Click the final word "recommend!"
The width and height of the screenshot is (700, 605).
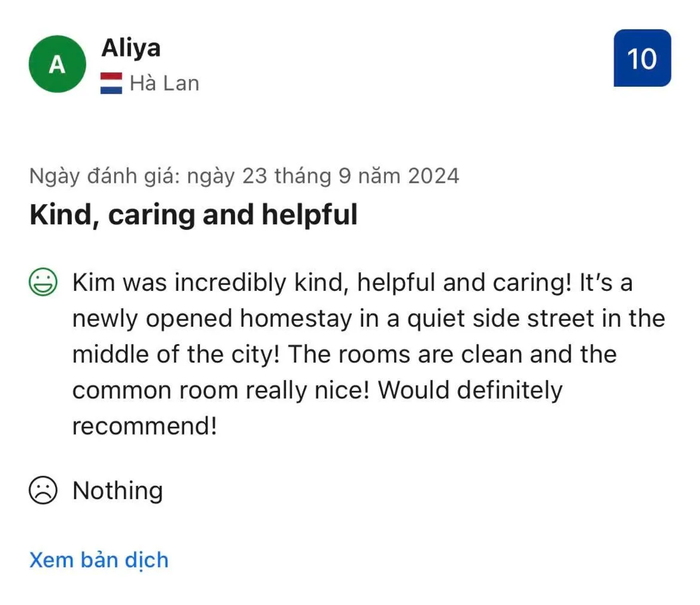144,426
